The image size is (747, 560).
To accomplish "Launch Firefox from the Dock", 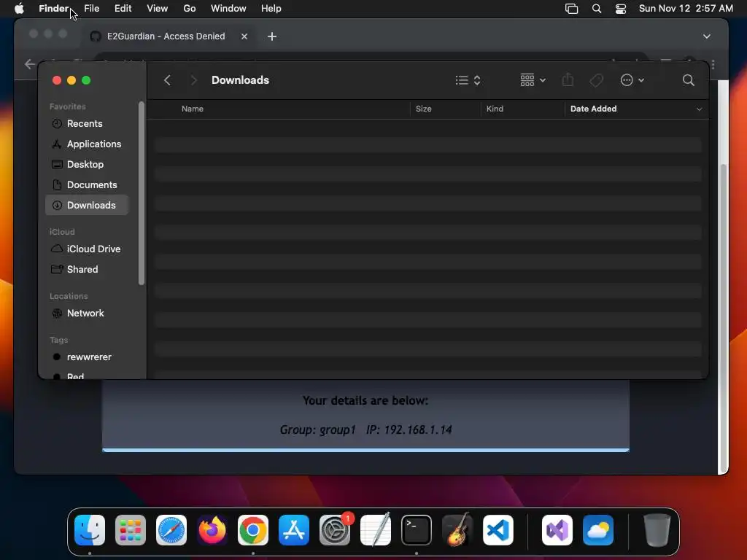I will [212, 530].
